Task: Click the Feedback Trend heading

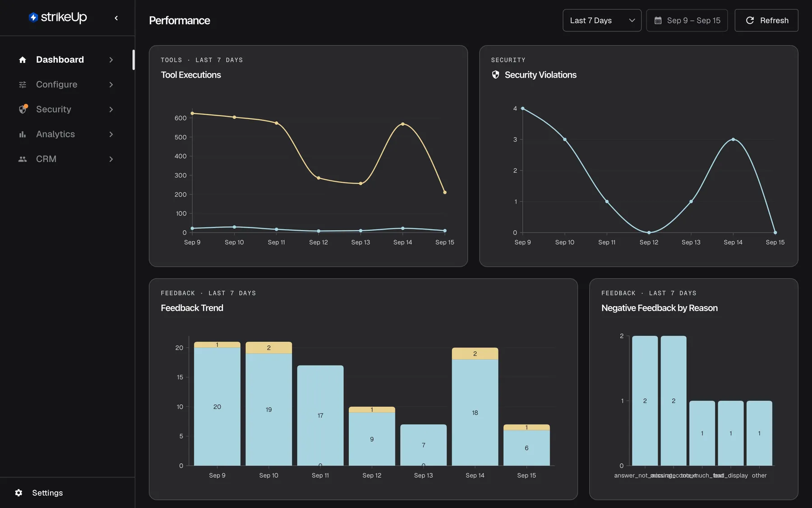Action: click(x=192, y=308)
